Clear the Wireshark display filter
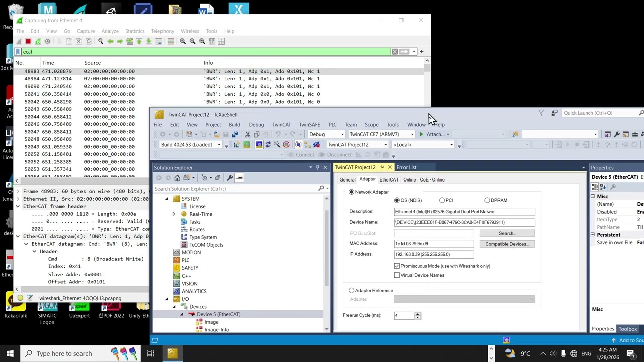Screen dimensions: 644x362 [395, 52]
